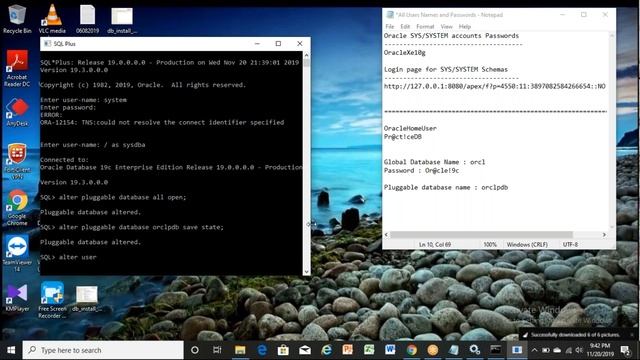
Task: Open Notepad Format menu
Action: click(x=425, y=27)
